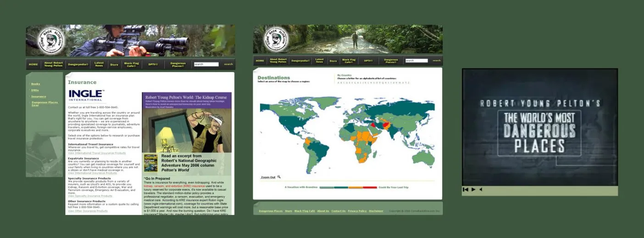Click View Specialty Insurance Products link
The image size is (644, 238).
pos(90,196)
